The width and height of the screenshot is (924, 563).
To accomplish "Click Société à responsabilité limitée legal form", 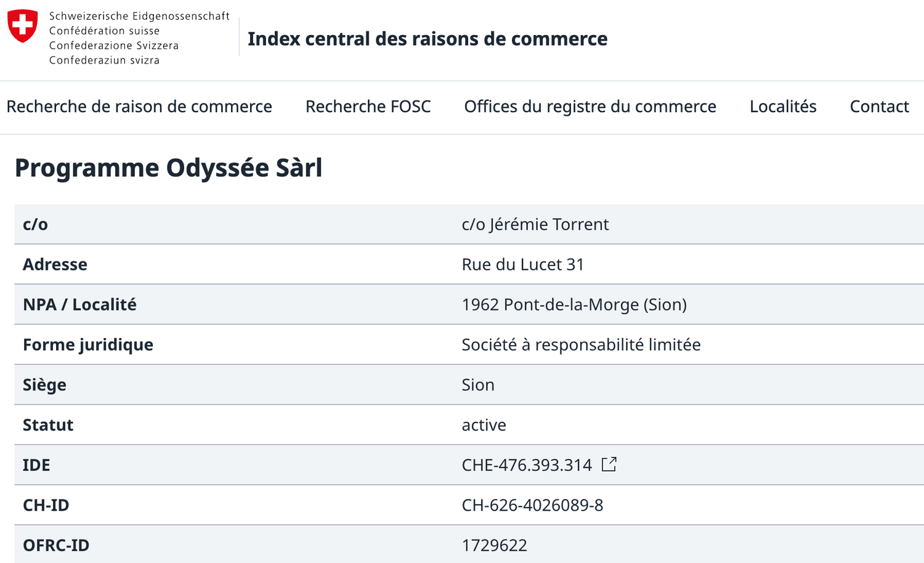I will tap(580, 344).
